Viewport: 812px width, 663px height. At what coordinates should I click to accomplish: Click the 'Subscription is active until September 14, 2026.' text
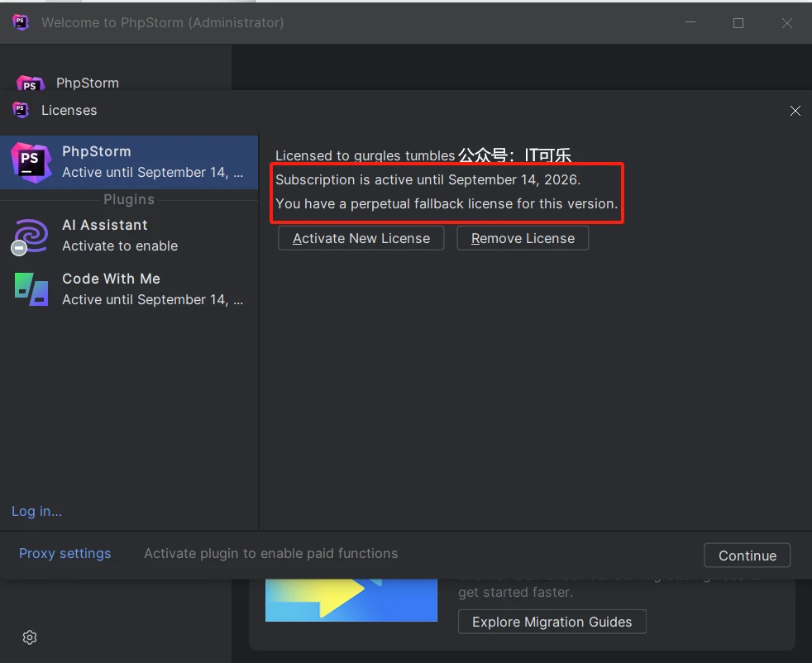pyautogui.click(x=427, y=179)
